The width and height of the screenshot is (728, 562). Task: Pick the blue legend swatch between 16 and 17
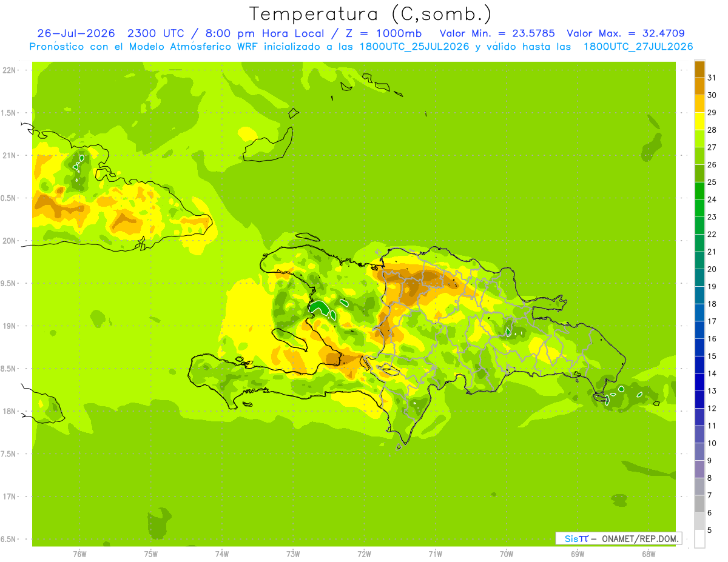699,330
